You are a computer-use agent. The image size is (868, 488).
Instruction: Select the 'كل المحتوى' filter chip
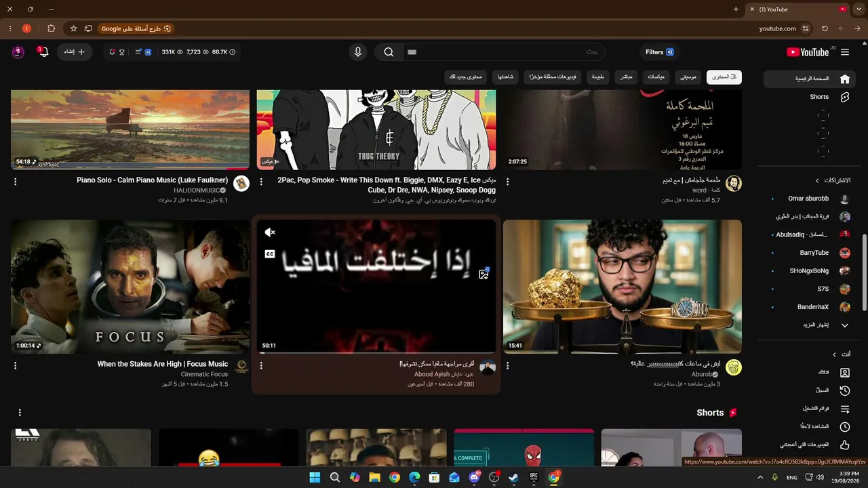tap(724, 77)
